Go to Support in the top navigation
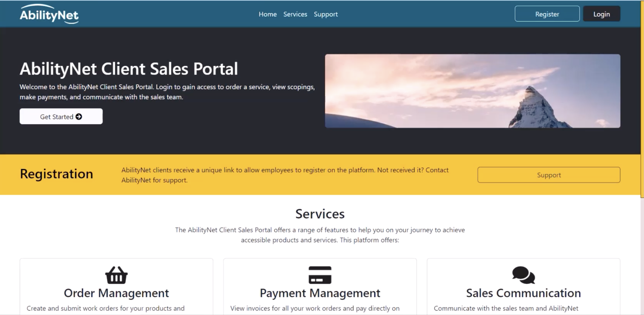644x315 pixels. (325, 14)
